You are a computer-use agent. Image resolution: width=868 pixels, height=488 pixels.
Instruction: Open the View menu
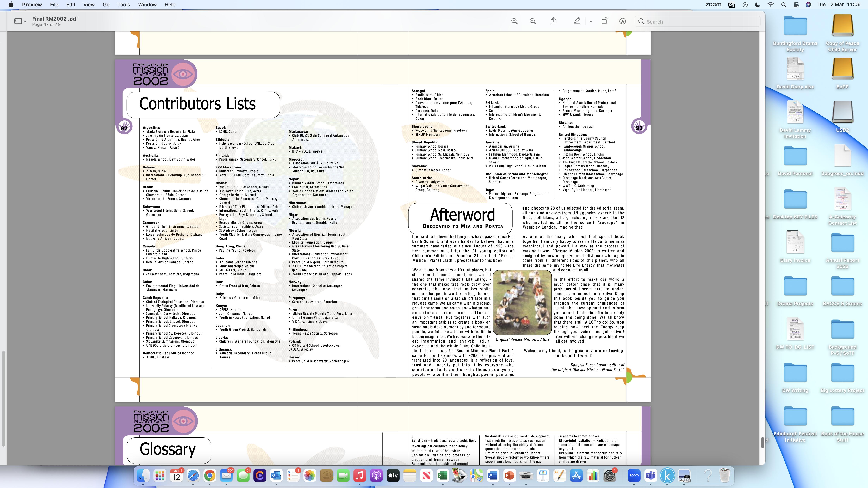[x=89, y=5]
